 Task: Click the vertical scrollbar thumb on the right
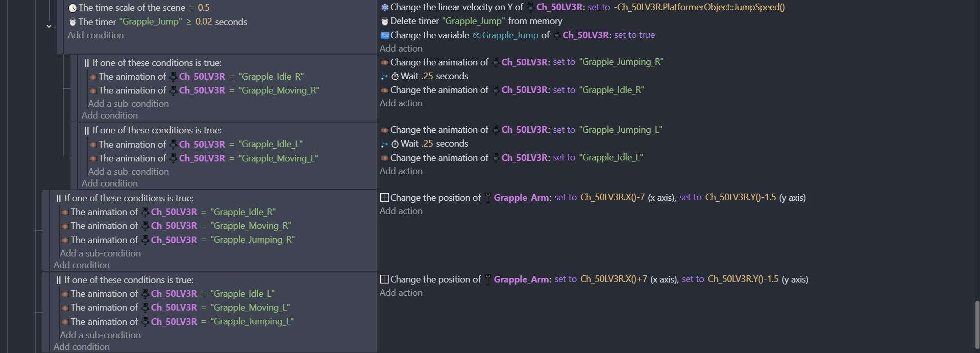pyautogui.click(x=977, y=324)
